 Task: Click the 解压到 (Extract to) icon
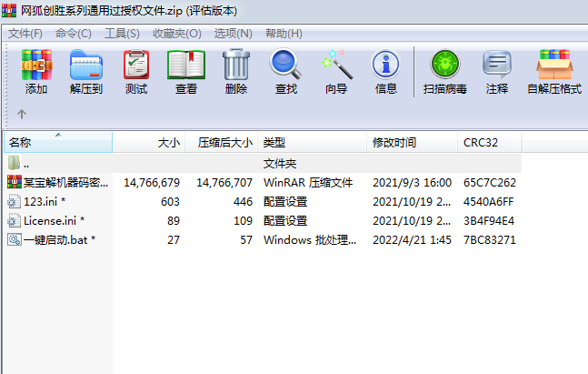pyautogui.click(x=86, y=71)
